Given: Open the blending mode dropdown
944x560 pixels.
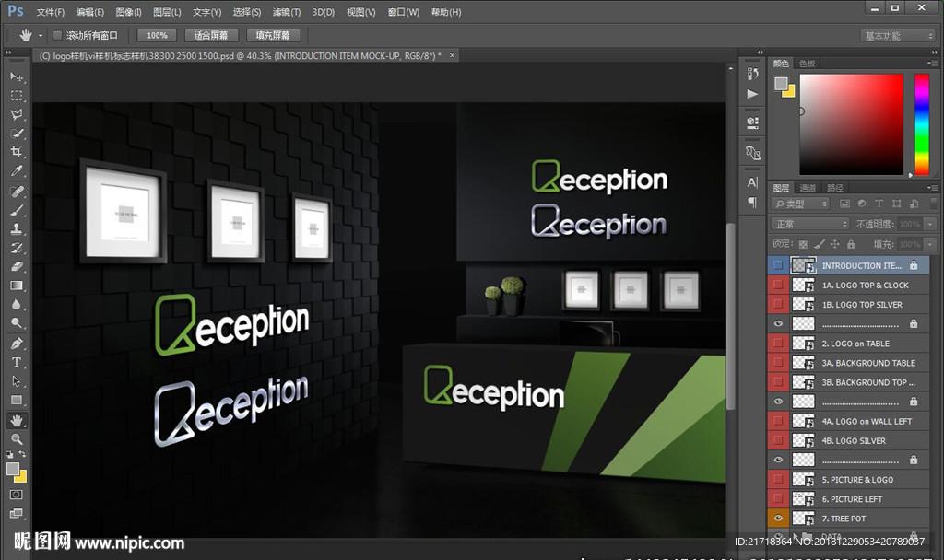Looking at the screenshot, I should point(809,224).
